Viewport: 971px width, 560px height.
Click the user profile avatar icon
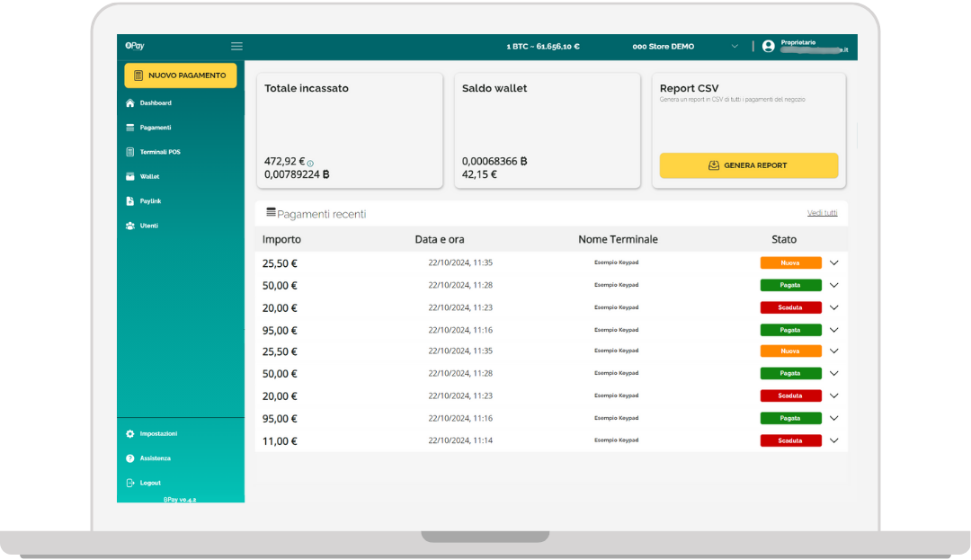768,46
